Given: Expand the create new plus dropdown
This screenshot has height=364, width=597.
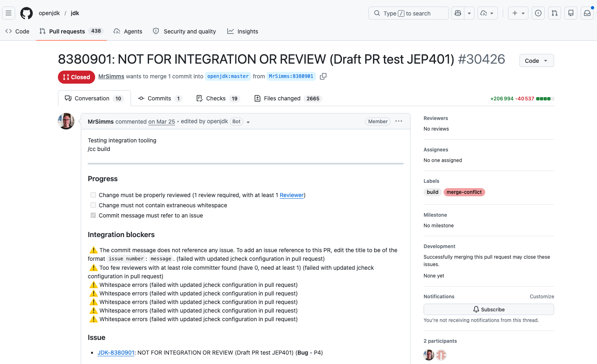Looking at the screenshot, I should tap(518, 13).
